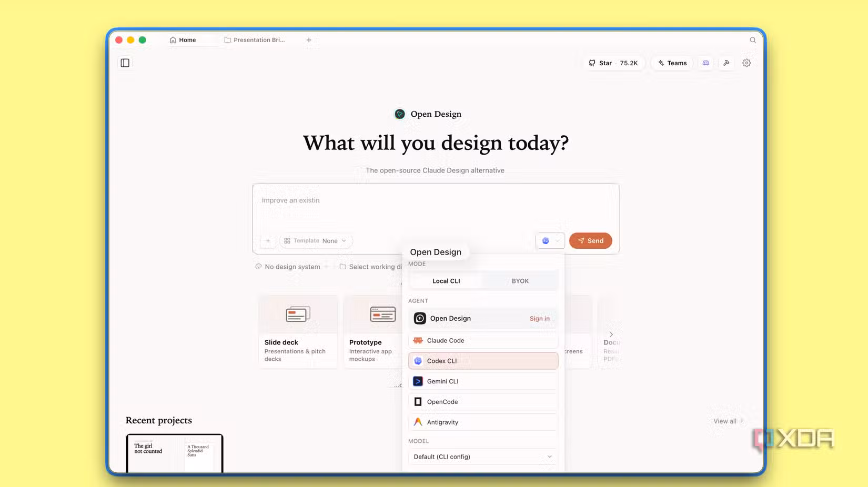Choose the Slide deck card
The width and height of the screenshot is (868, 487).
click(298, 332)
